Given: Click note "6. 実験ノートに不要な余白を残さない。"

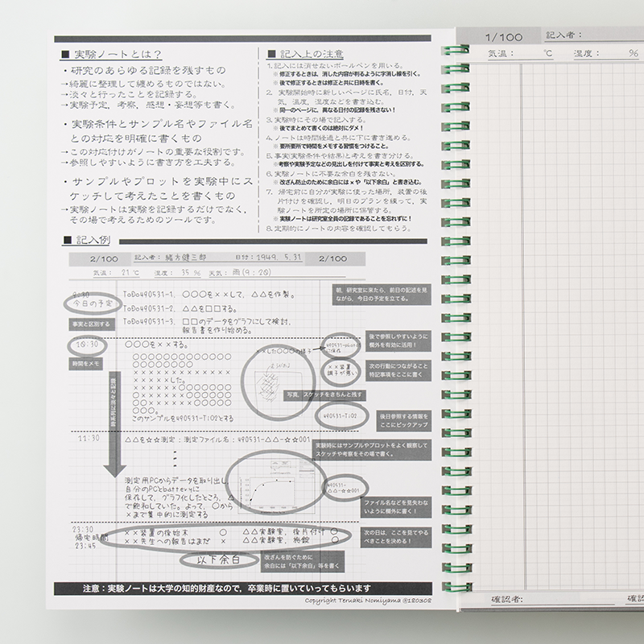Looking at the screenshot, I should 331,174.
